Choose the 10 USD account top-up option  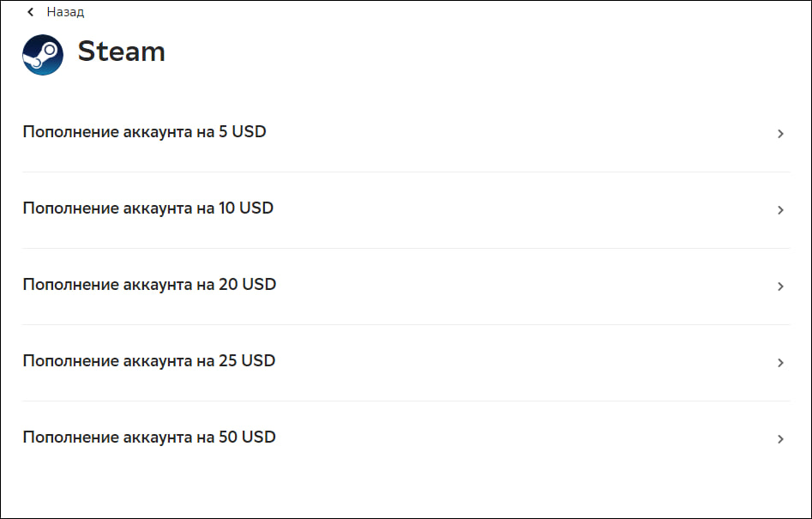(147, 208)
